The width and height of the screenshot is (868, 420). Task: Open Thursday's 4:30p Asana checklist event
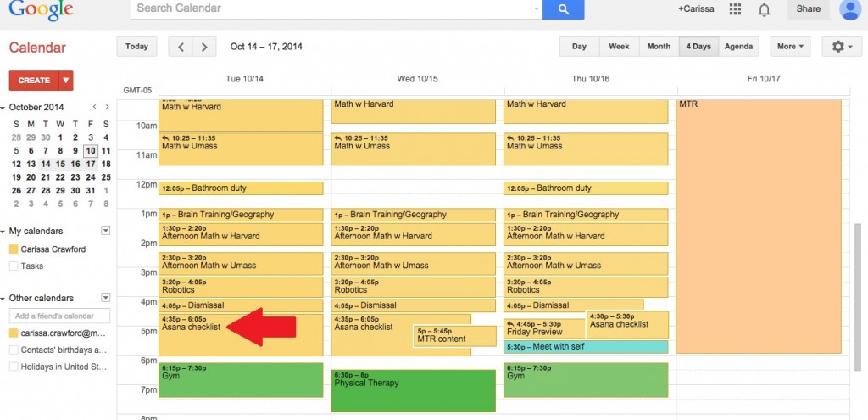pos(627,325)
